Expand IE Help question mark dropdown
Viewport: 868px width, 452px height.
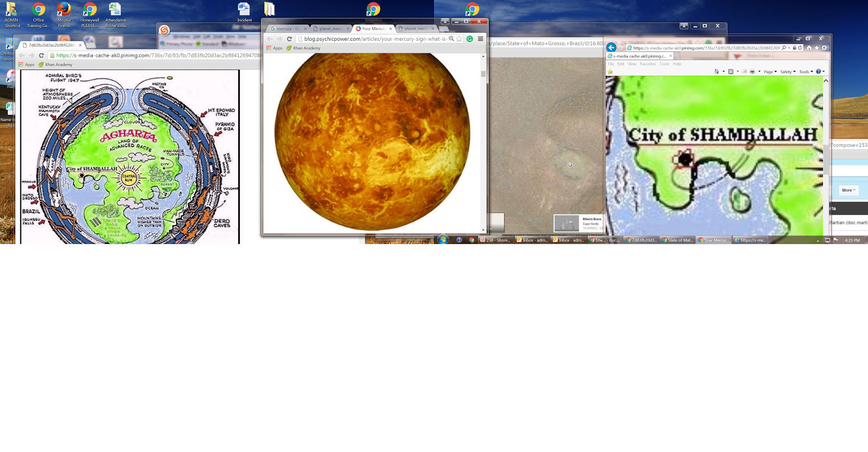coord(824,72)
